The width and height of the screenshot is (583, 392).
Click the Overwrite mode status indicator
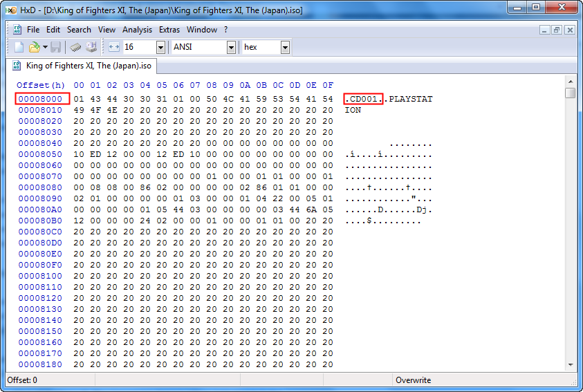(413, 380)
